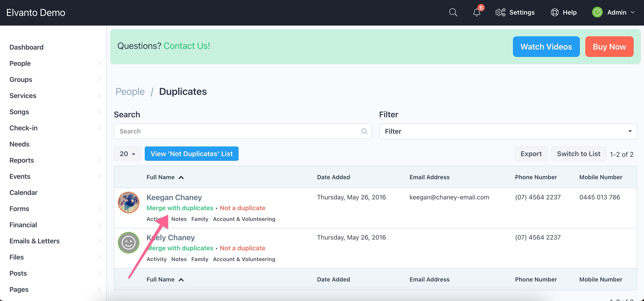Toggle Full Name sort arrow in header row
Viewport: 644px width, 301px height.
pyautogui.click(x=181, y=177)
